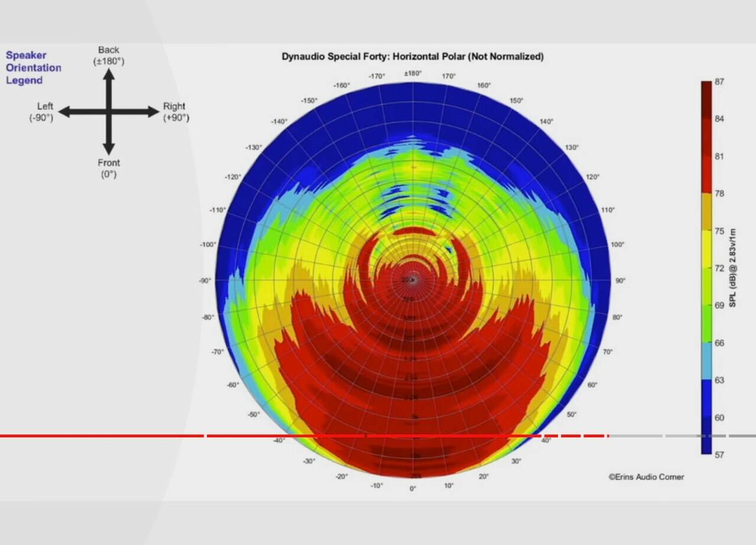
Task: Click the '170°' angle label on the polar plot
Action: click(449, 76)
